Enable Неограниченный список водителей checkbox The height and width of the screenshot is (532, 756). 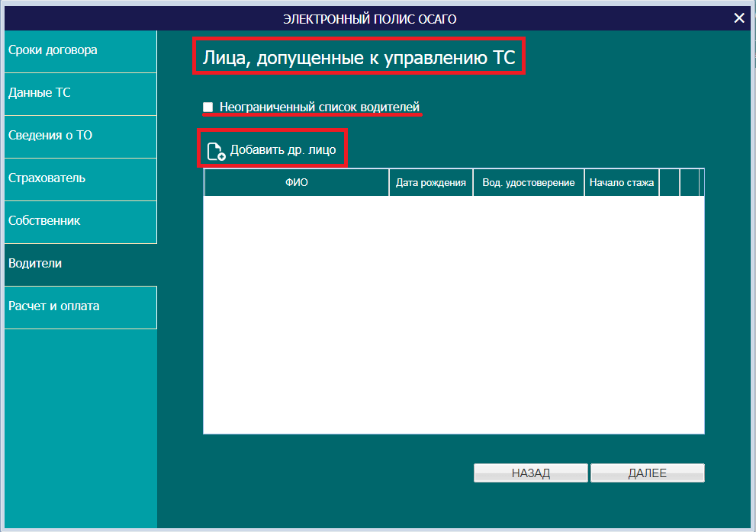207,107
